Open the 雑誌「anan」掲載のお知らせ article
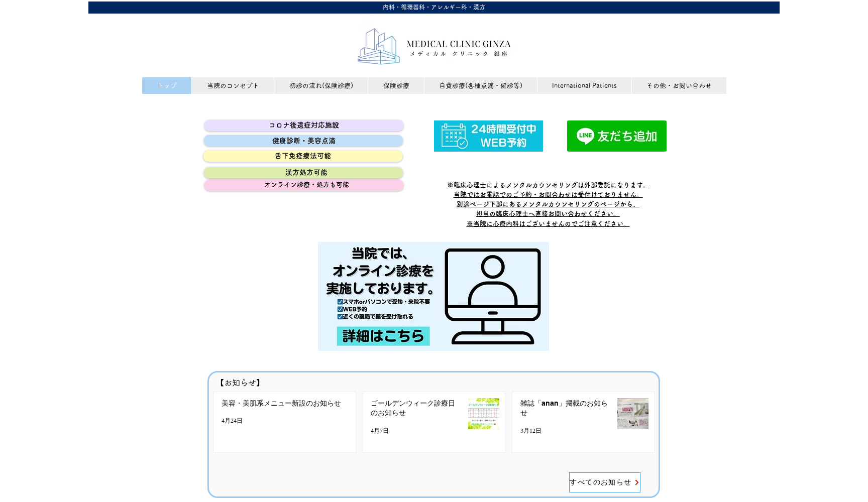This screenshot has width=868, height=502. pos(564,408)
